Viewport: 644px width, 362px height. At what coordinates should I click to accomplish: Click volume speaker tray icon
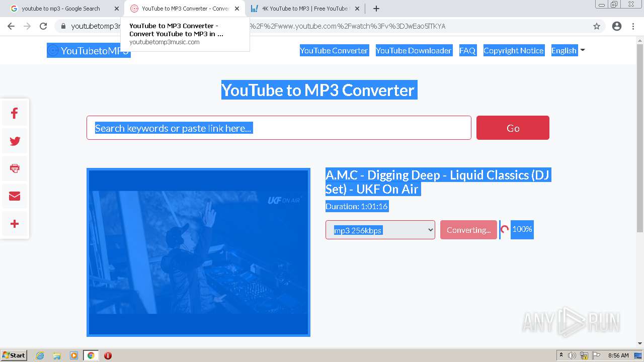point(572,355)
